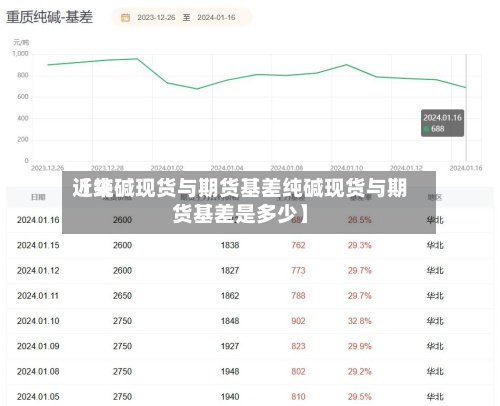The width and height of the screenshot is (500, 406).
Task: Select basis value 802
Action: click(298, 371)
